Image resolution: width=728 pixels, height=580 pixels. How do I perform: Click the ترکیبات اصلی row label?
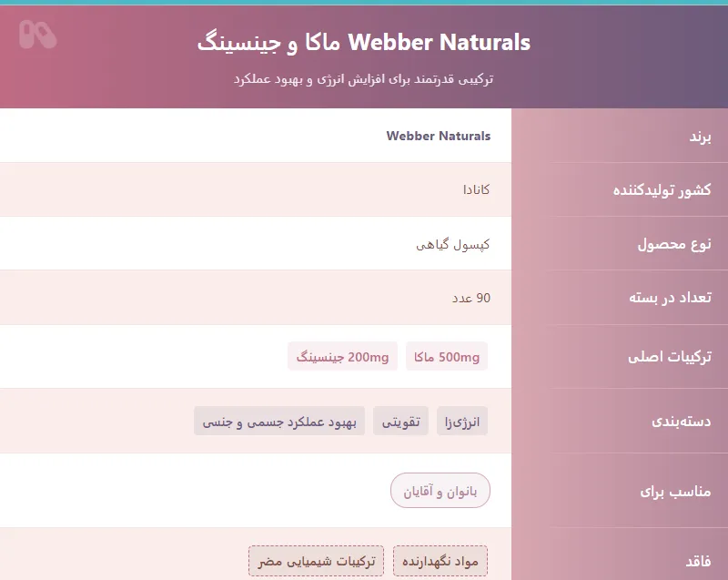click(670, 357)
